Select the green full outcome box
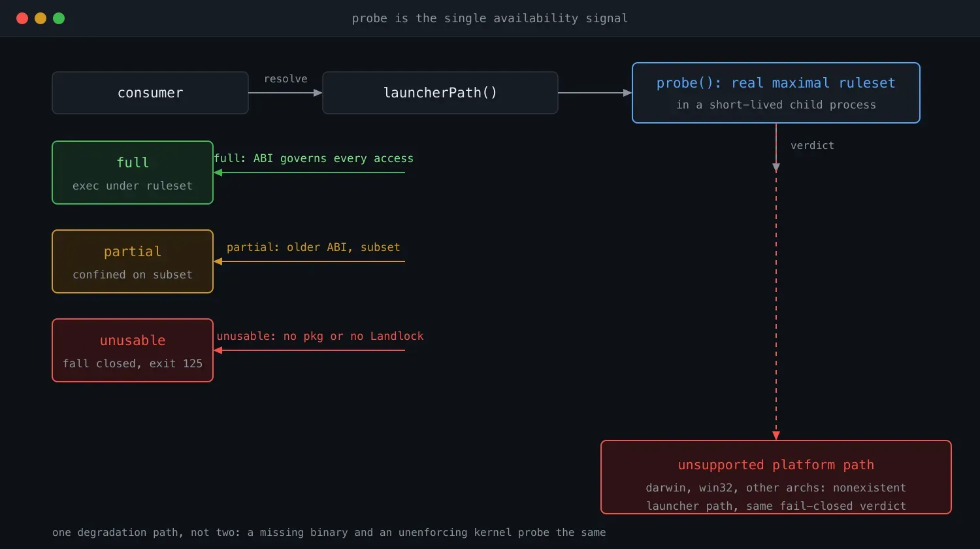 click(x=133, y=173)
